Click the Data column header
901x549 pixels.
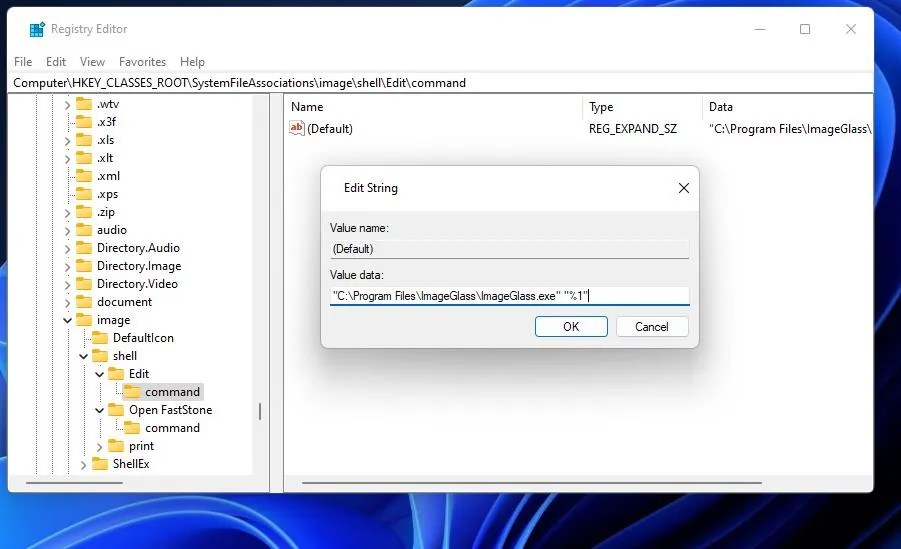(721, 107)
